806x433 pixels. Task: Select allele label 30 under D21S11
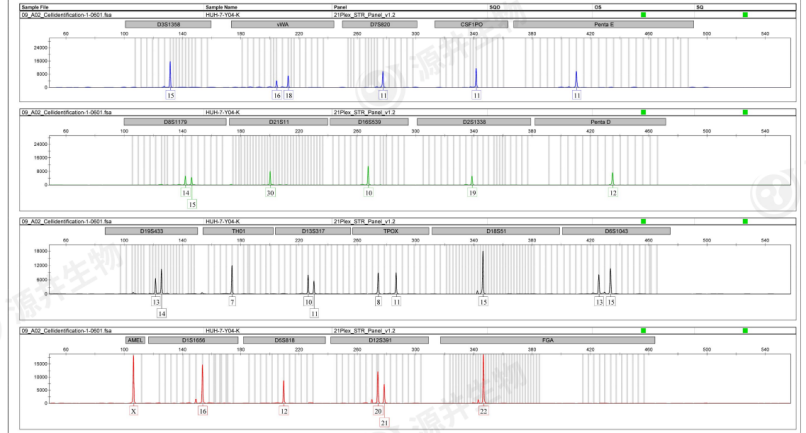pos(270,193)
